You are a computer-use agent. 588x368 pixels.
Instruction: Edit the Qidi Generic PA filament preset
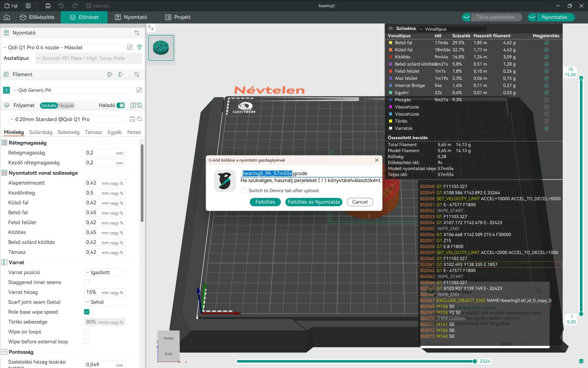[139, 90]
